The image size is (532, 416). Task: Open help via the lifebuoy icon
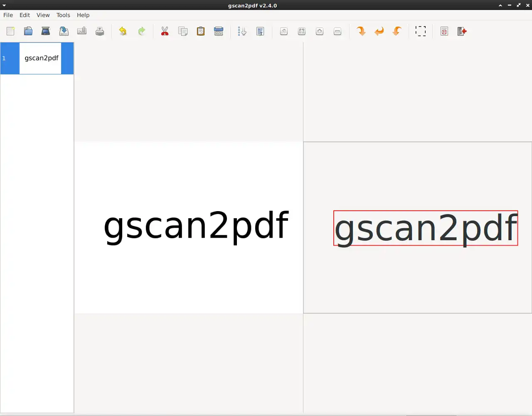coord(444,31)
